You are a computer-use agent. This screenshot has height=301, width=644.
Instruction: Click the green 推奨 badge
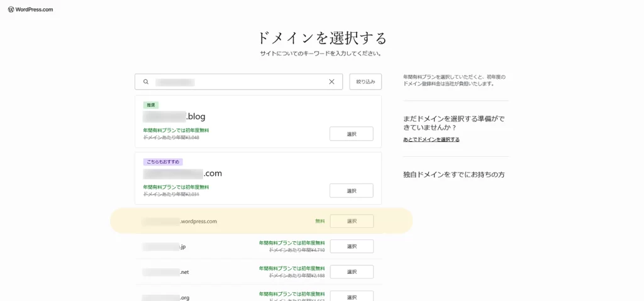pos(151,105)
